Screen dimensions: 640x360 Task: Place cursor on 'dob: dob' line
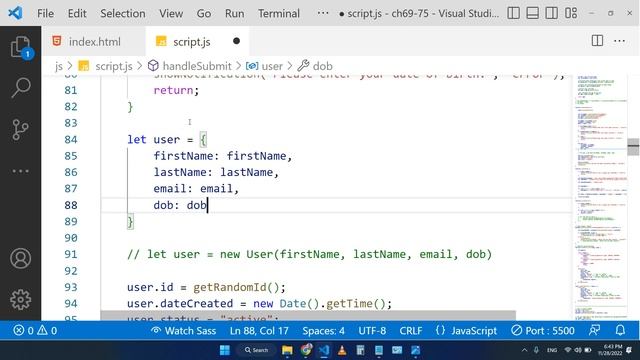(180, 205)
